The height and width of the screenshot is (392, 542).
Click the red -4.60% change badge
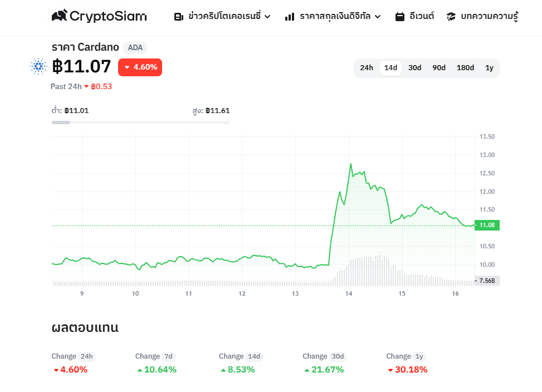[x=140, y=67]
